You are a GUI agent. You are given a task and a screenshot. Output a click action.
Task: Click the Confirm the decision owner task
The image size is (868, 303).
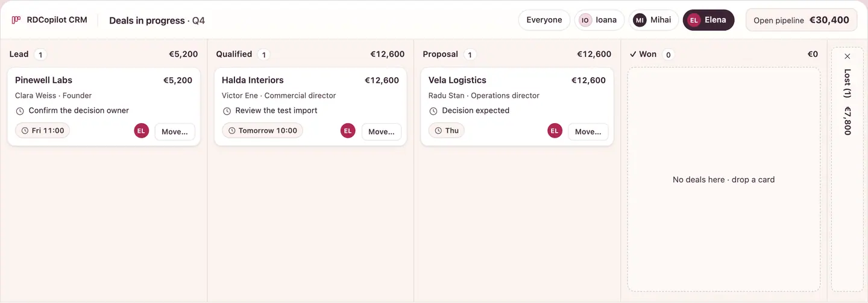pos(79,110)
